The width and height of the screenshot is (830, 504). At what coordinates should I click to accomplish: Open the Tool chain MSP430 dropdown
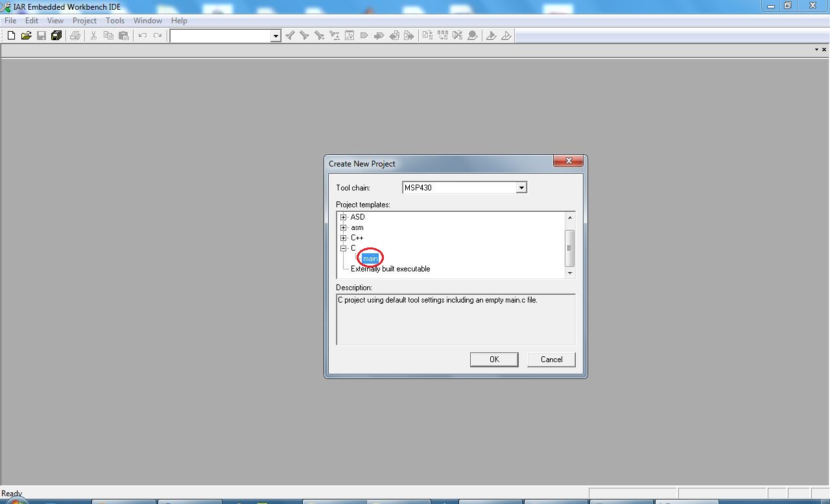521,187
